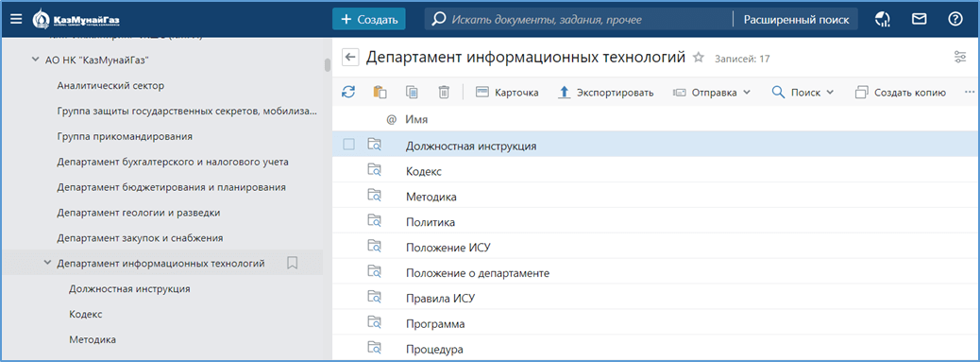Select Методика in the left tree

(93, 339)
